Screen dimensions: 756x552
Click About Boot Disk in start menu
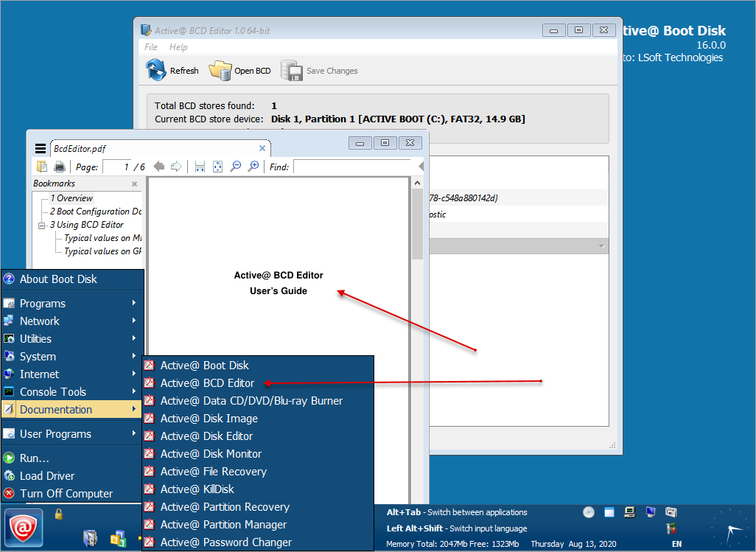73,279
